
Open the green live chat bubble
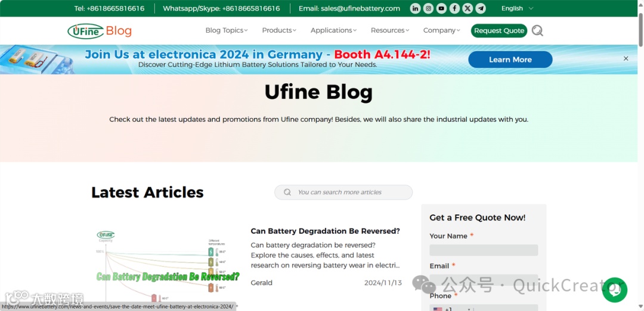[614, 290]
